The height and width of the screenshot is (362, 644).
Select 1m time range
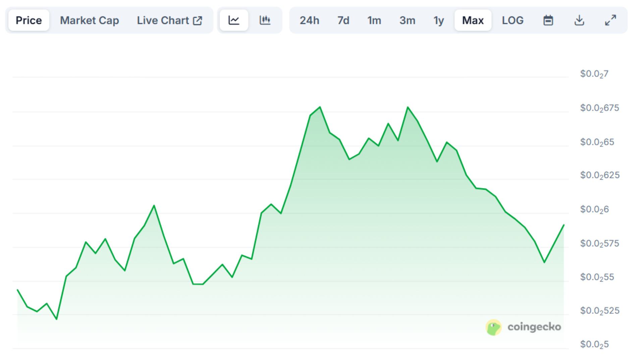click(x=374, y=20)
